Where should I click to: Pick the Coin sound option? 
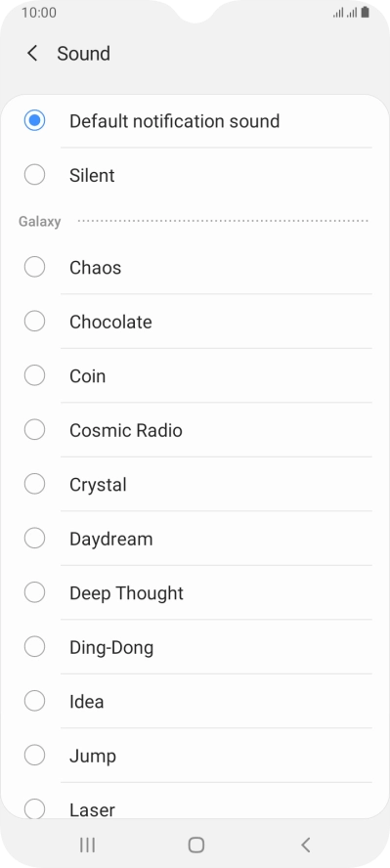pyautogui.click(x=195, y=376)
